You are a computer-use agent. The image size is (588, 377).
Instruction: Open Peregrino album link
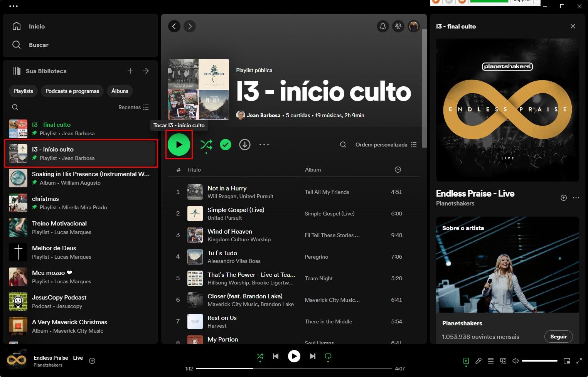[x=317, y=257]
